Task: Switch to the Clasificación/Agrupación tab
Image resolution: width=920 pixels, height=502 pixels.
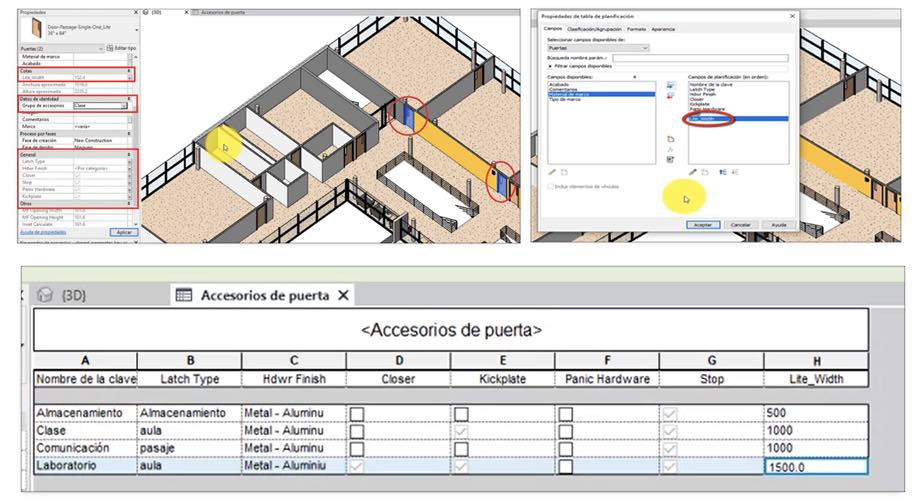Action: (594, 29)
